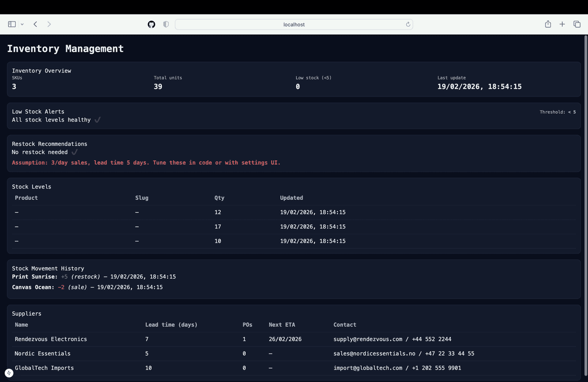Click the Qty column header

tap(219, 198)
